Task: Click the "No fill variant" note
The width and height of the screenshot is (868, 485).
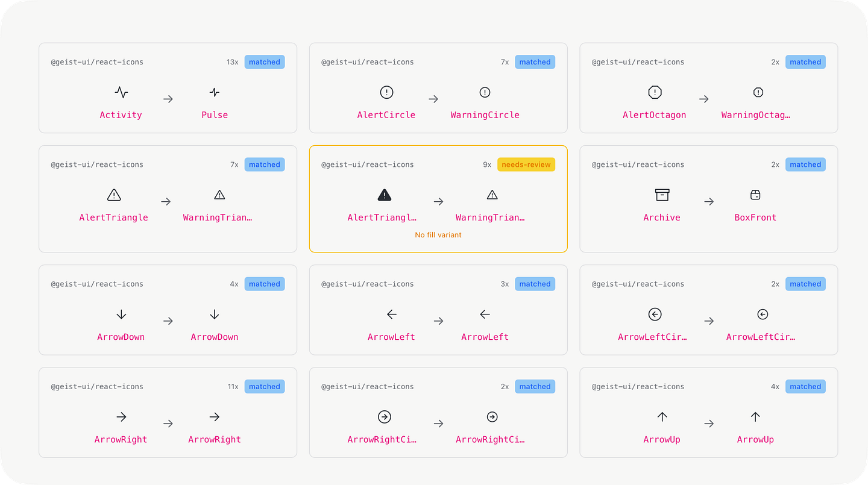Action: 438,235
